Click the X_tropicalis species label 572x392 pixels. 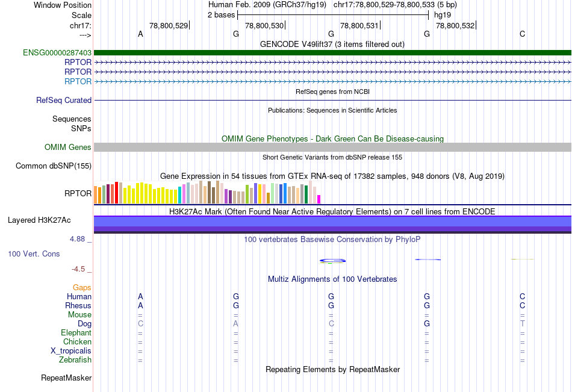tap(71, 351)
